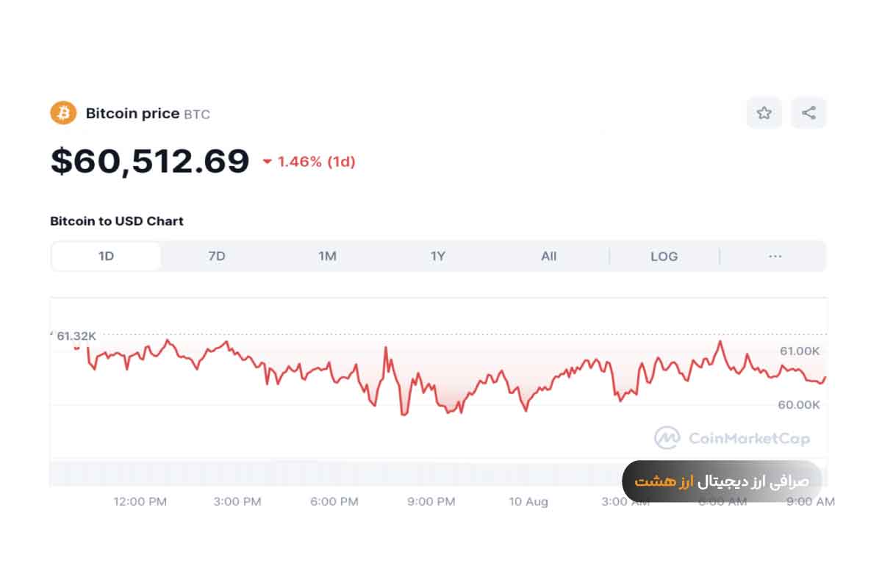Click the 1.46% (1d) change label
This screenshot has height=588, width=882.
click(x=317, y=162)
